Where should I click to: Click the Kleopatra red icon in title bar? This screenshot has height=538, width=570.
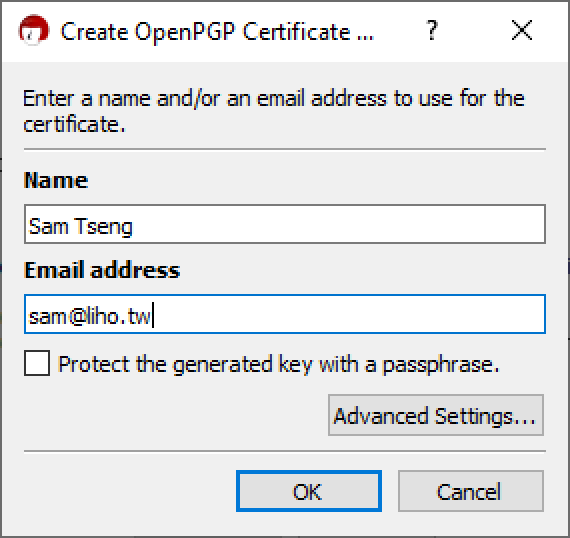(x=33, y=31)
